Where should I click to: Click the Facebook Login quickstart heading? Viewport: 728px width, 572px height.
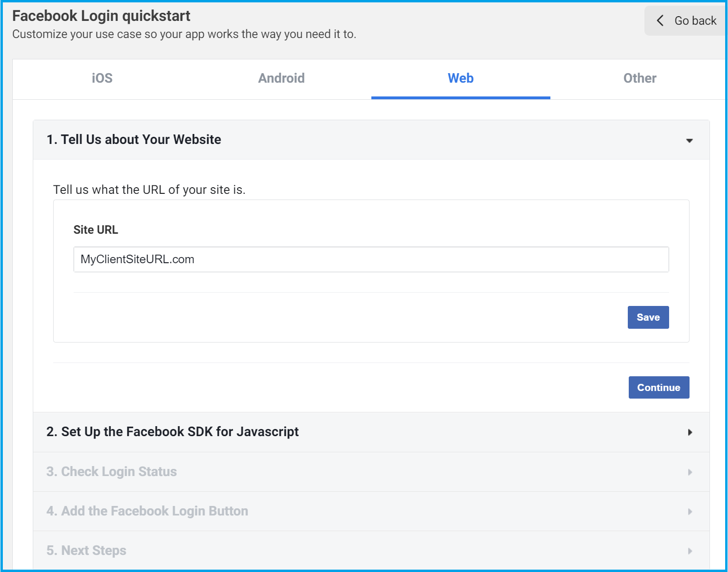point(101,16)
